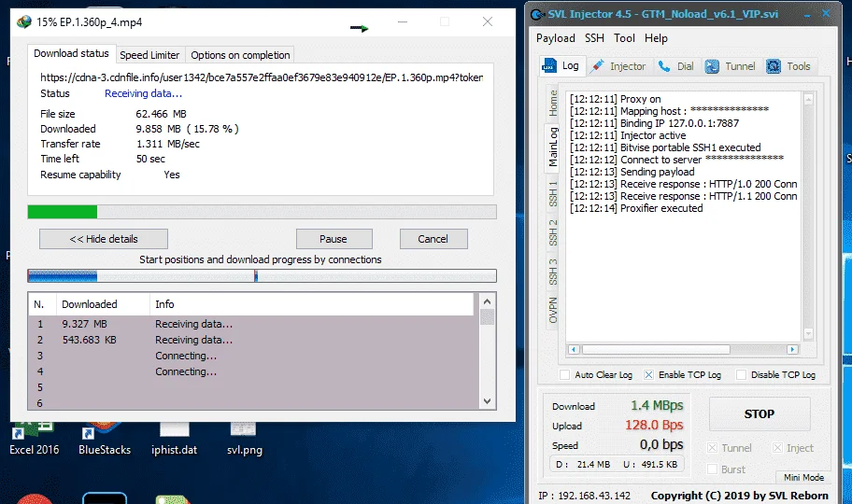Toggle Auto Clear Log checkbox
The height and width of the screenshot is (504, 852).
564,375
